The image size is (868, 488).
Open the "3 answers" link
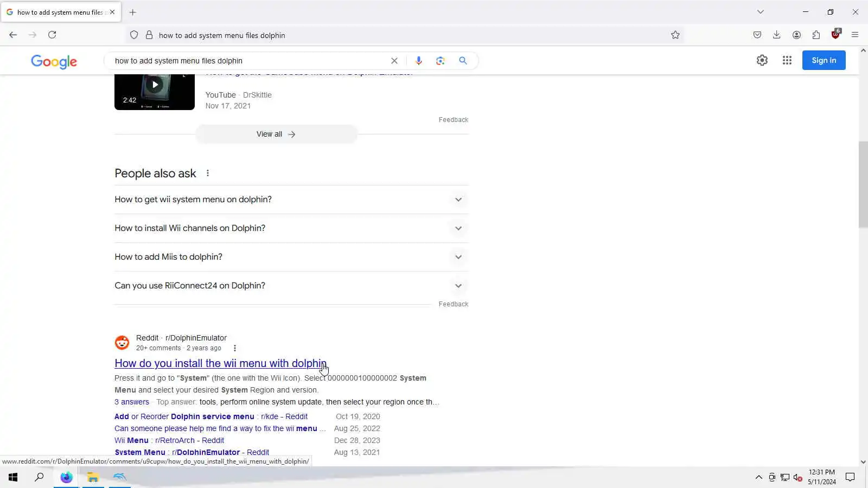[132, 402]
